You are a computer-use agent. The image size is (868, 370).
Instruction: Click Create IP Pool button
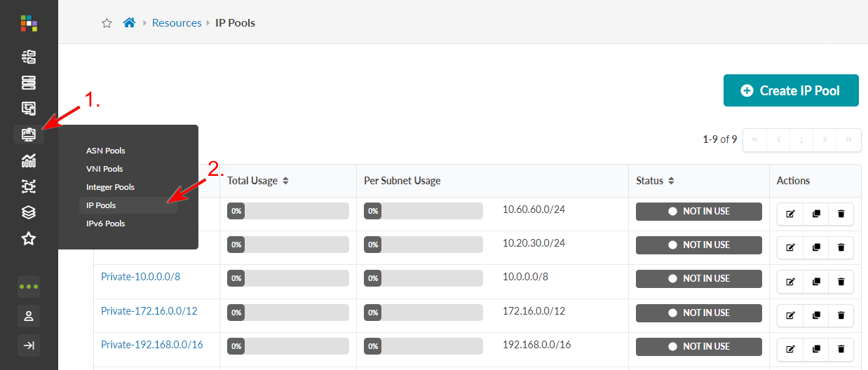(791, 90)
